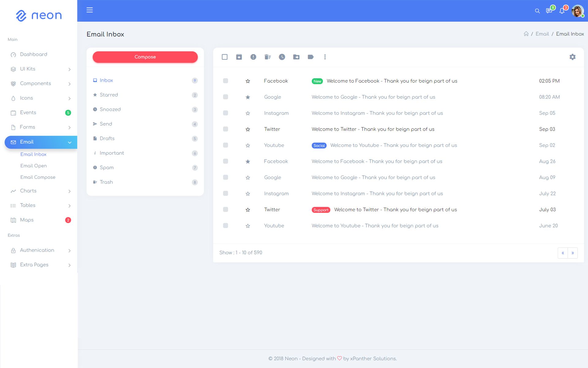Navigate to next page with chevron

pyautogui.click(x=573, y=253)
